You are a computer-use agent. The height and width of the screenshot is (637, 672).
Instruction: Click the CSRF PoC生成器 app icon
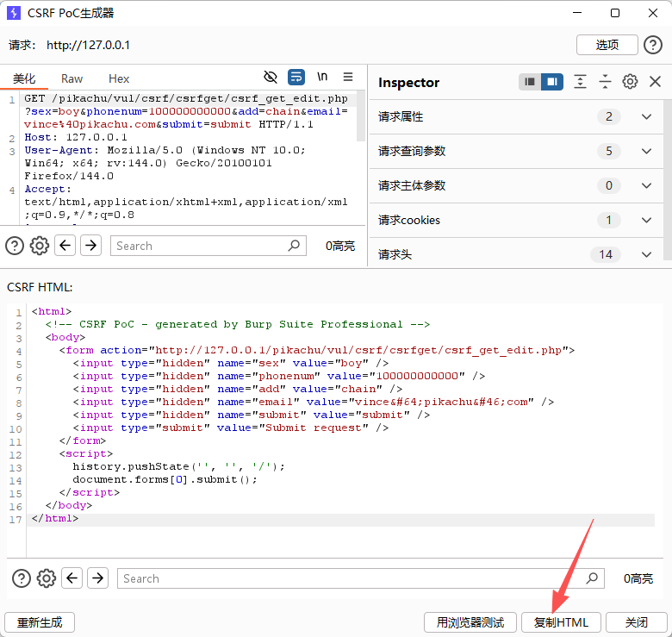[14, 13]
